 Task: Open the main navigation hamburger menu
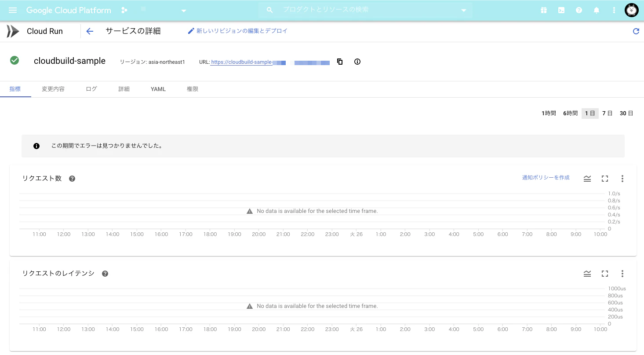click(x=13, y=10)
